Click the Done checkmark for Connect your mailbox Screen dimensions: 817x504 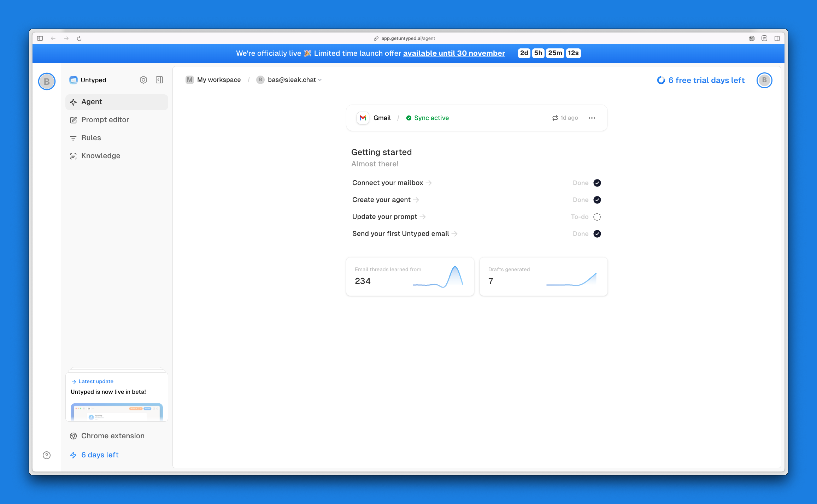point(597,183)
